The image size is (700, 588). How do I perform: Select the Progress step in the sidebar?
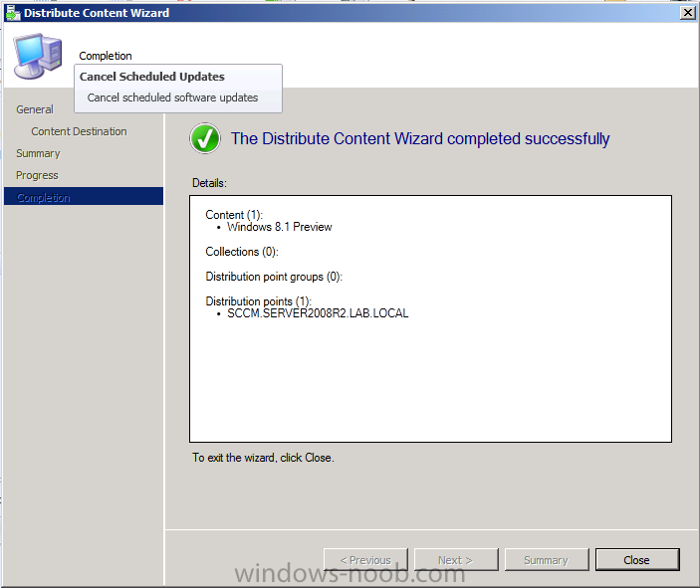click(x=37, y=175)
